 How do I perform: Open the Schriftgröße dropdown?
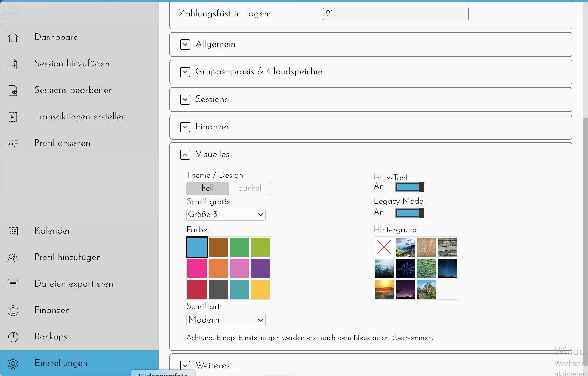(x=226, y=214)
